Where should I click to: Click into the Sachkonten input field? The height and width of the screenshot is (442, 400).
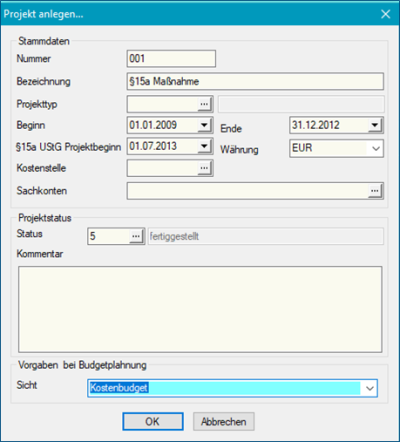click(248, 191)
